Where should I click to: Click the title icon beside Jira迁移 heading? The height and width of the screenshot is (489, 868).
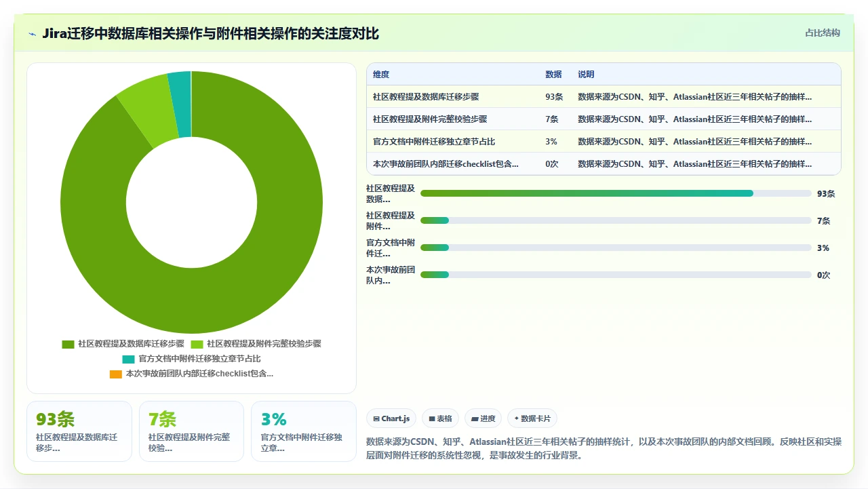[x=32, y=34]
